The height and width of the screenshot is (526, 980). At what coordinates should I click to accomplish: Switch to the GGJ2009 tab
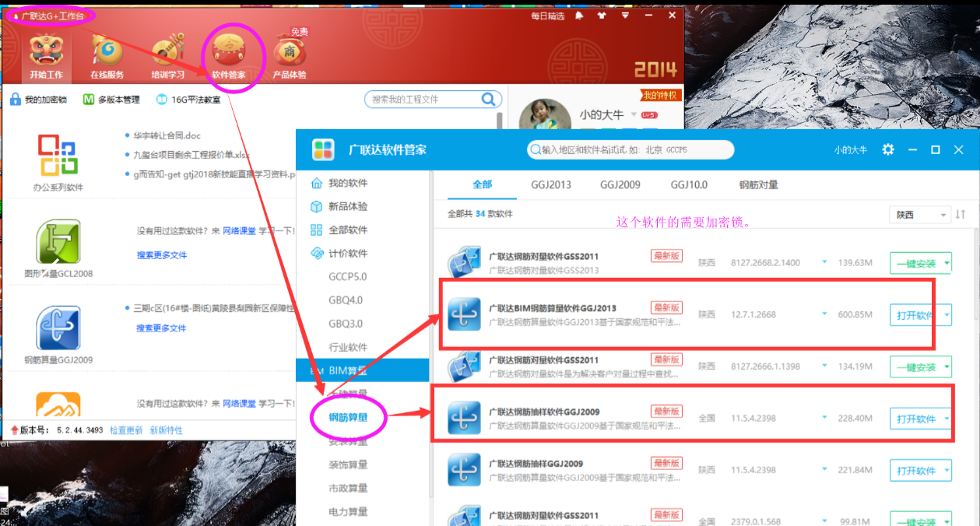coord(620,184)
